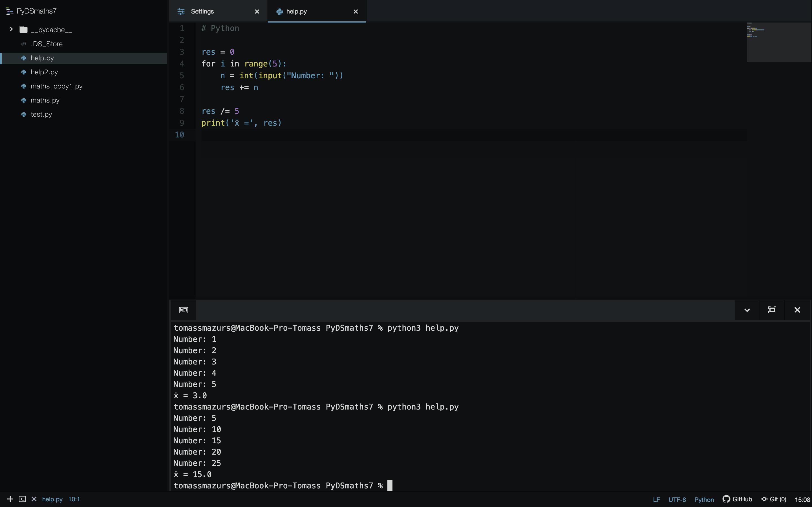Open the Python grammar selector
The width and height of the screenshot is (812, 507).
click(x=704, y=499)
